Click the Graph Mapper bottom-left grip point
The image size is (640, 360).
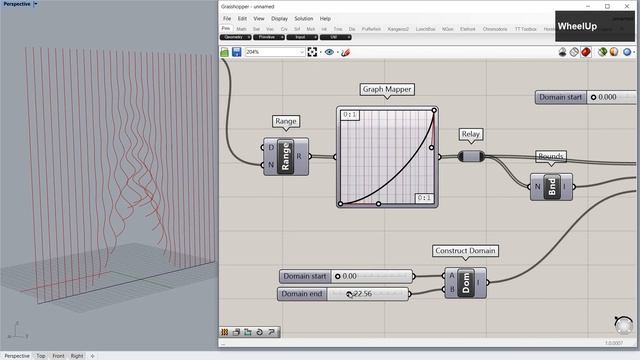point(340,204)
